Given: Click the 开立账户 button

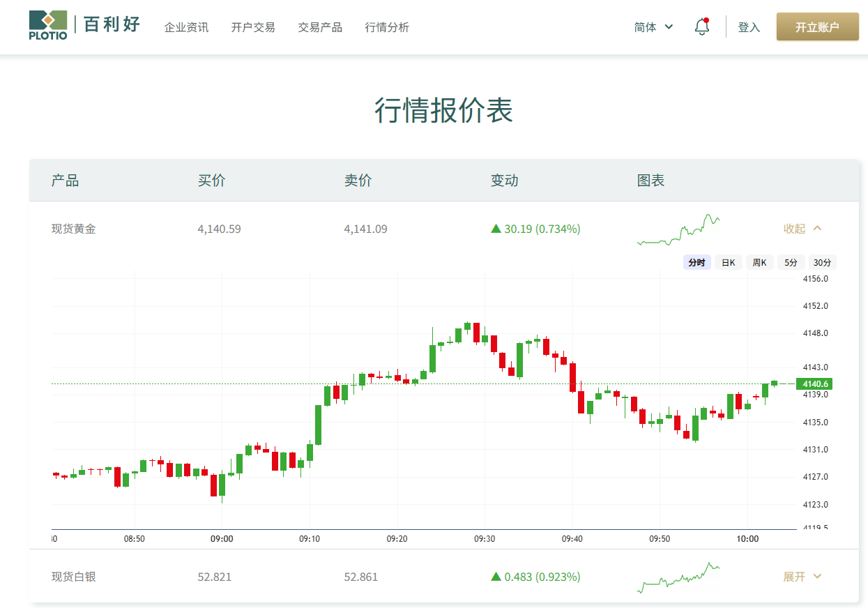Looking at the screenshot, I should [817, 27].
